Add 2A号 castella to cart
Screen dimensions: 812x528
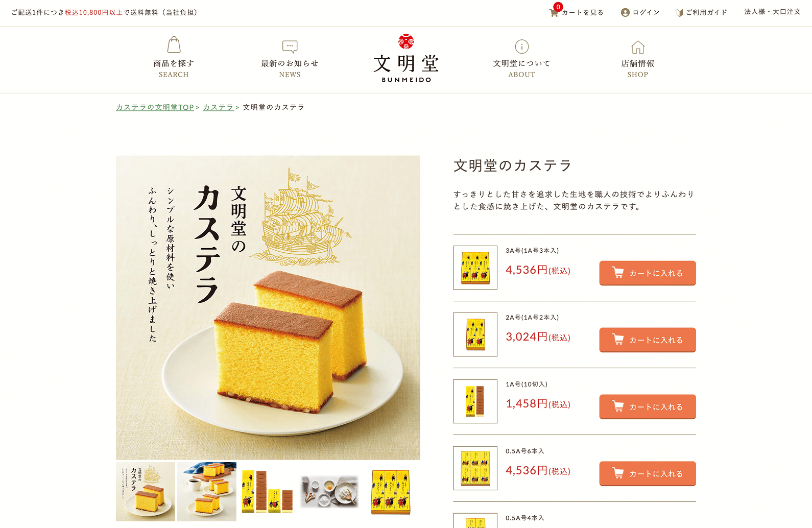(648, 340)
